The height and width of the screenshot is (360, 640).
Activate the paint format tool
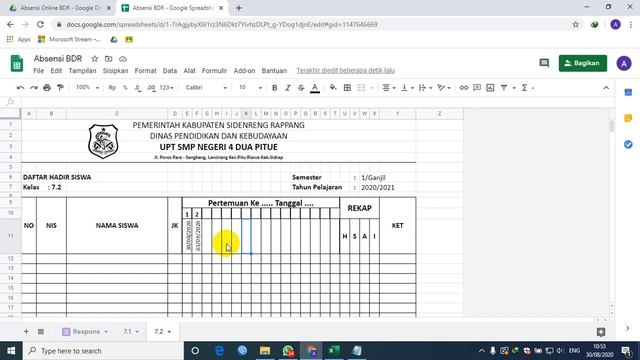point(60,88)
